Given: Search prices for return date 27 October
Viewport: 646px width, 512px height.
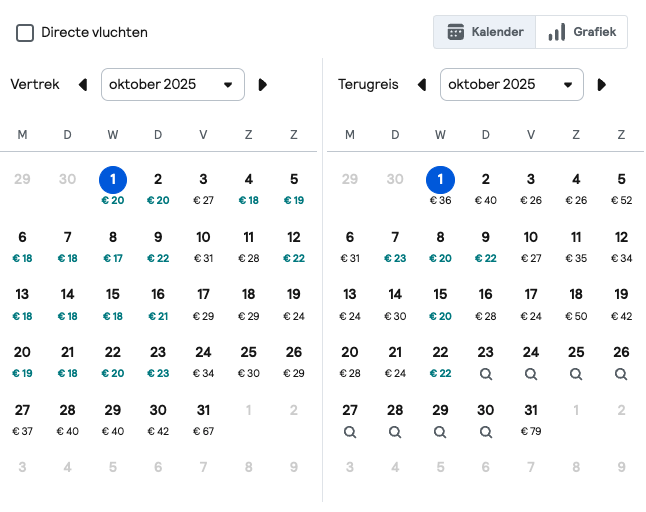Looking at the screenshot, I should coord(350,432).
